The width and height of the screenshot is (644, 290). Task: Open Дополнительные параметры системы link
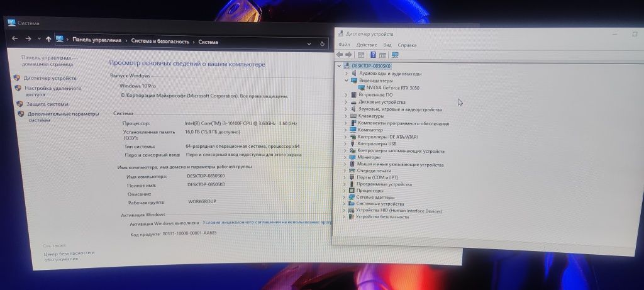tap(64, 117)
